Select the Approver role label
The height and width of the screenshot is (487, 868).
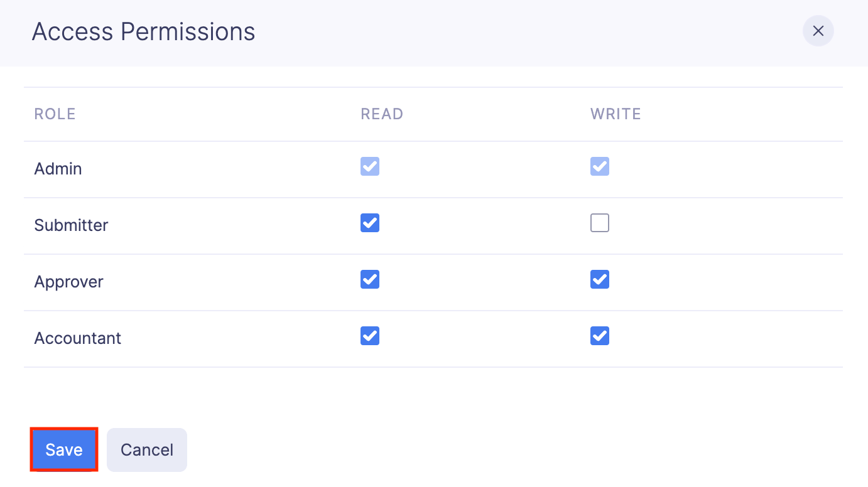click(68, 281)
